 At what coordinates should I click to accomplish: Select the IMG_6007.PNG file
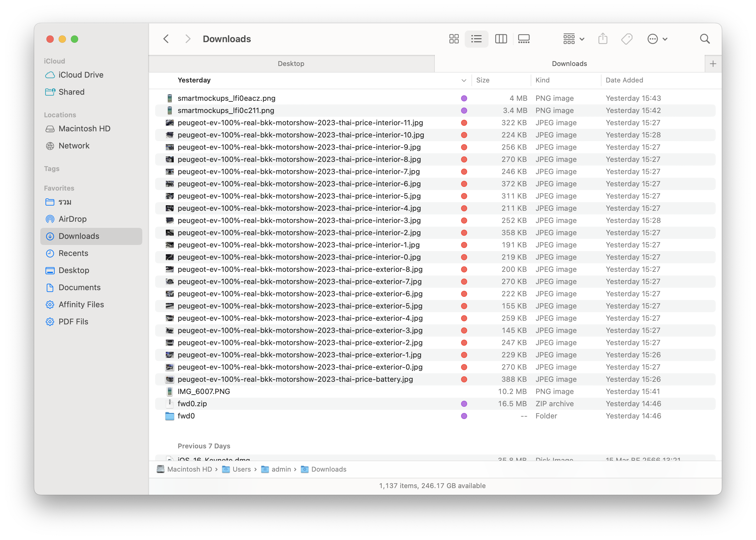(x=204, y=391)
